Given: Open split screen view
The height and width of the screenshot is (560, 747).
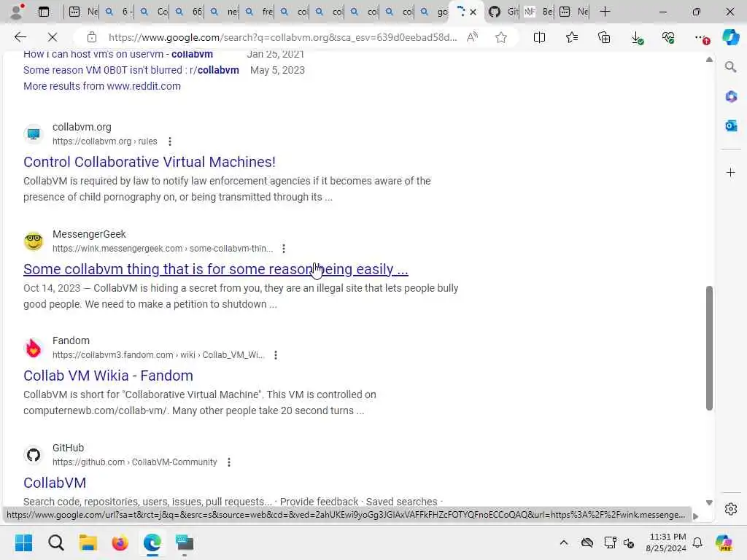Looking at the screenshot, I should (539, 37).
